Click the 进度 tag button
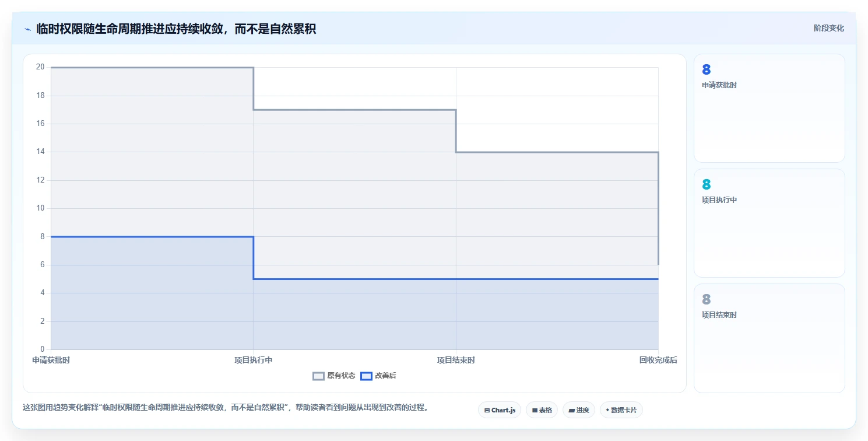The image size is (868, 441). click(x=579, y=410)
